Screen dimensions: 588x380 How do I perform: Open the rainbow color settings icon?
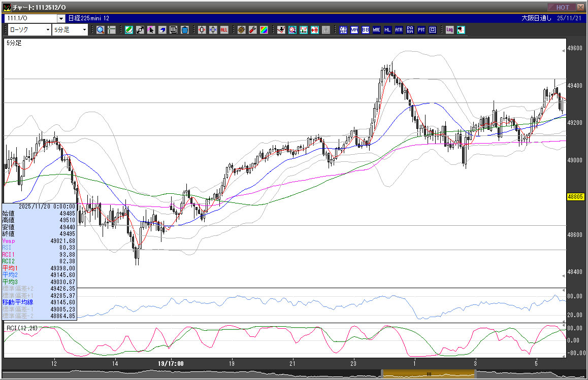point(264,30)
